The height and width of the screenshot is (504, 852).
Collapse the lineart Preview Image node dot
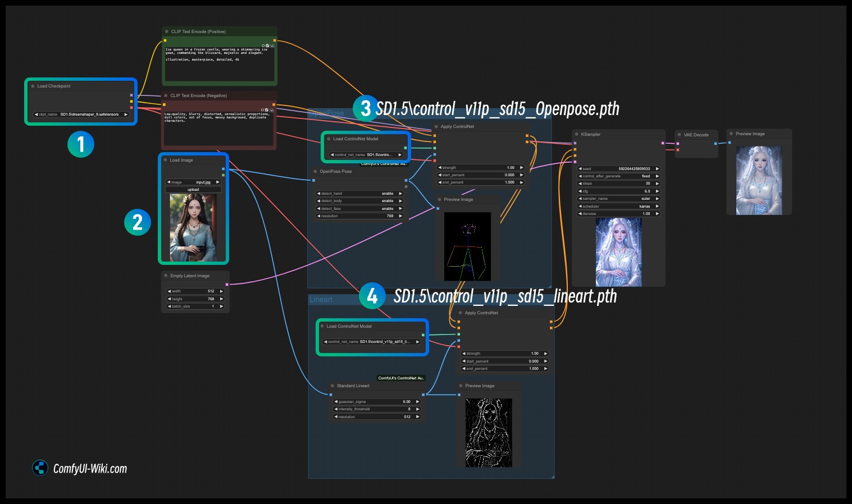tap(461, 386)
